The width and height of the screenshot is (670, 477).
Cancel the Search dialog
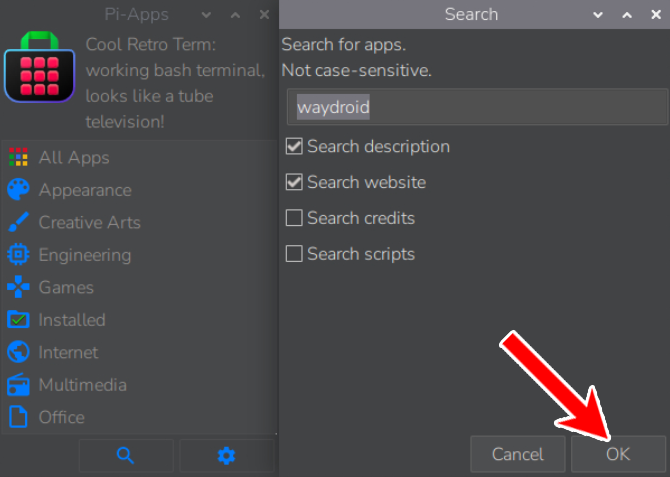(x=517, y=454)
